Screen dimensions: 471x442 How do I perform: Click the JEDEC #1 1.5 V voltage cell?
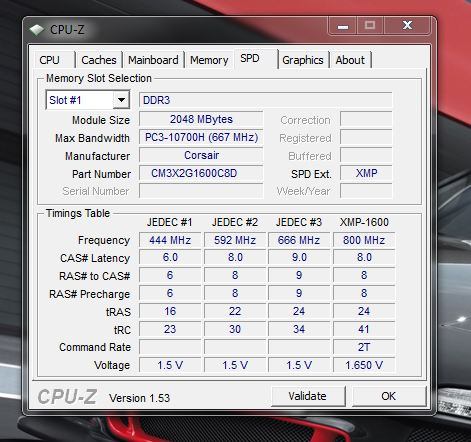click(x=170, y=365)
